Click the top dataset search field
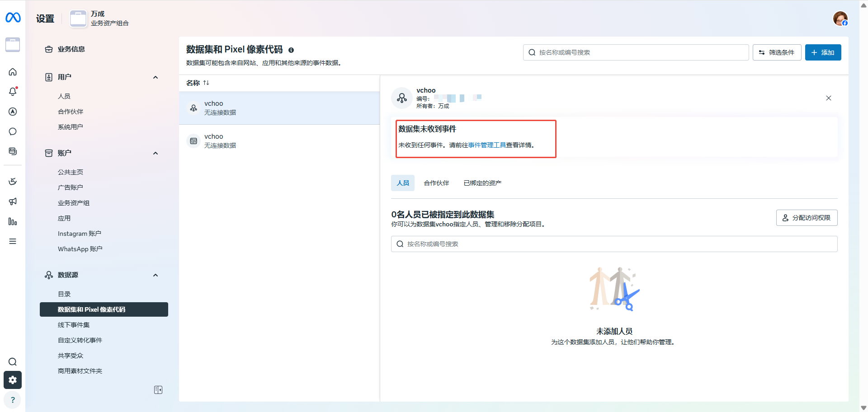The image size is (868, 412). click(636, 52)
